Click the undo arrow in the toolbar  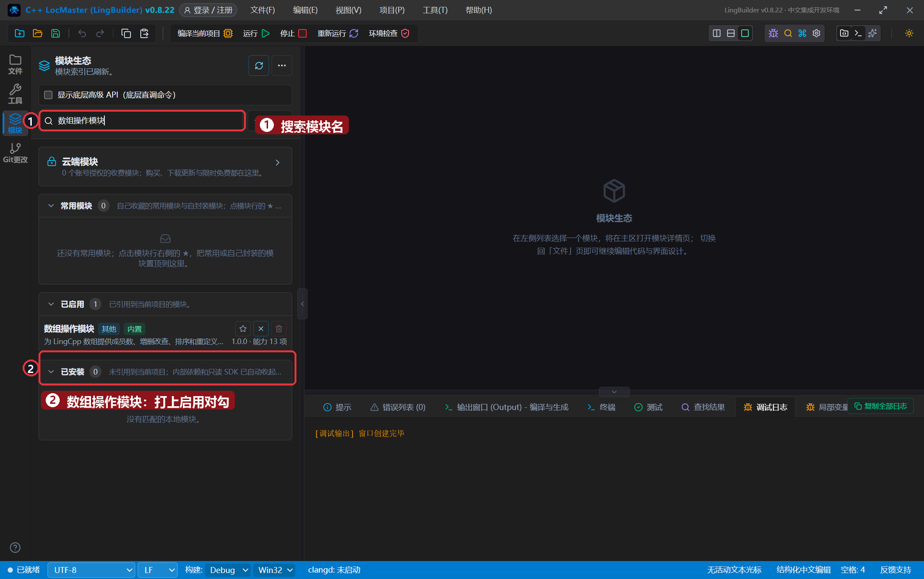(82, 33)
